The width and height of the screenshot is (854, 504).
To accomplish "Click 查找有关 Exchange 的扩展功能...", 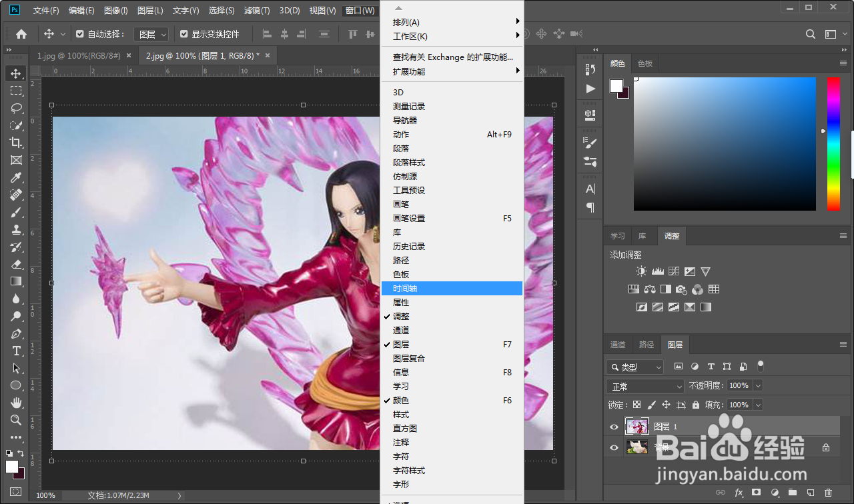I will tap(452, 57).
